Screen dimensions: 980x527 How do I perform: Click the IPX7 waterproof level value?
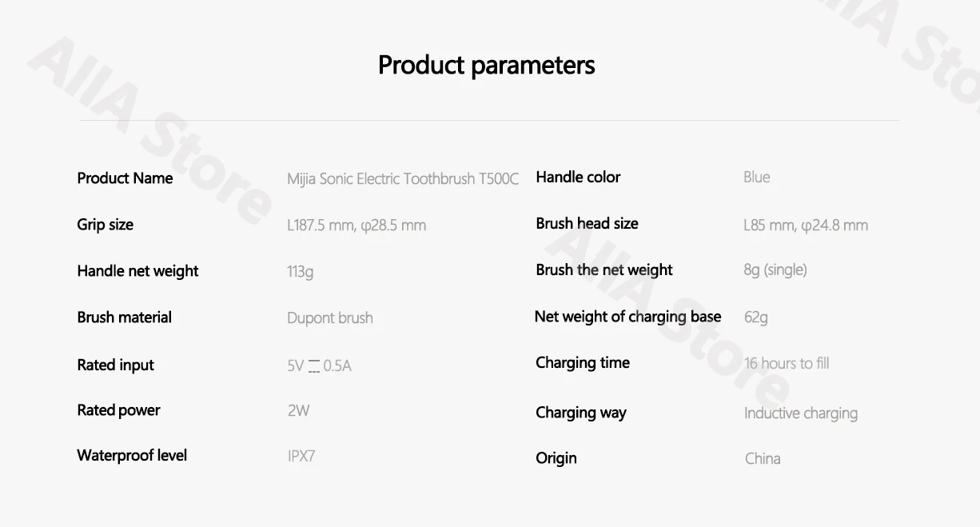pos(301,457)
